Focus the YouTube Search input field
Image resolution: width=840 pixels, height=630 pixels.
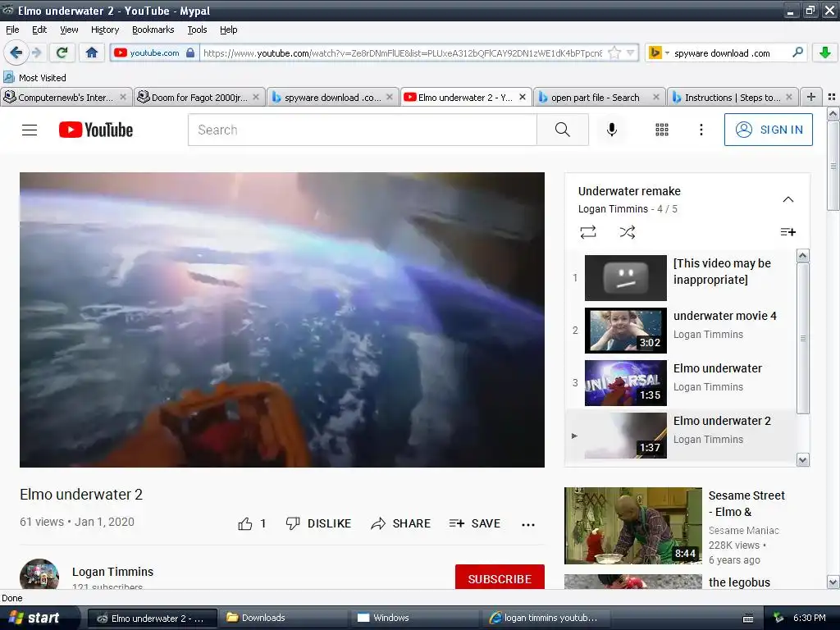coord(363,130)
